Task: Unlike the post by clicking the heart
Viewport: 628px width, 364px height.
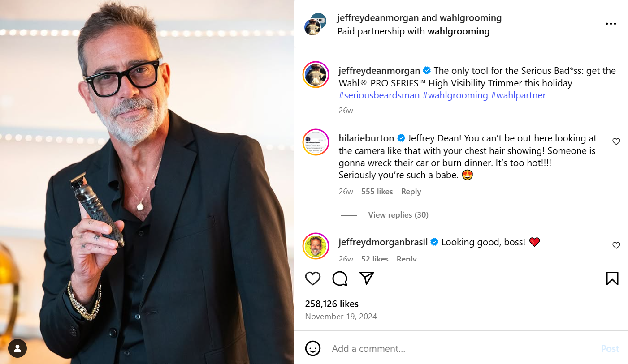Action: [x=312, y=278]
